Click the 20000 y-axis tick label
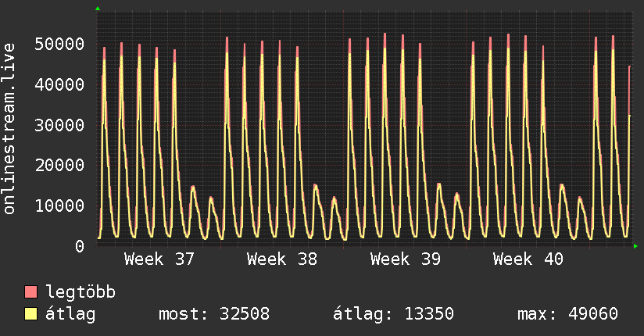 59,165
